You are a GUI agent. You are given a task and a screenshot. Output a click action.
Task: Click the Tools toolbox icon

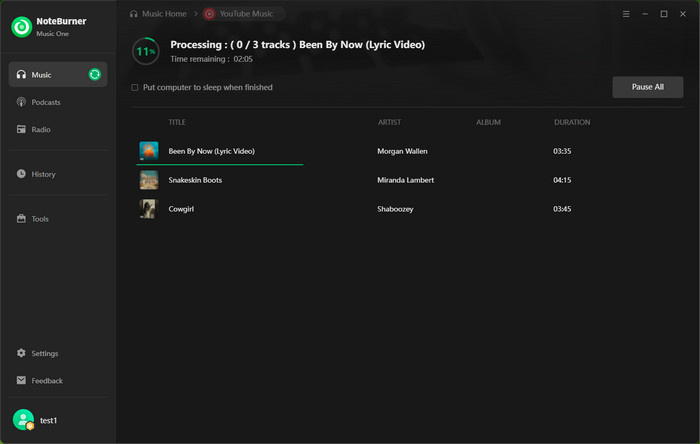click(21, 218)
